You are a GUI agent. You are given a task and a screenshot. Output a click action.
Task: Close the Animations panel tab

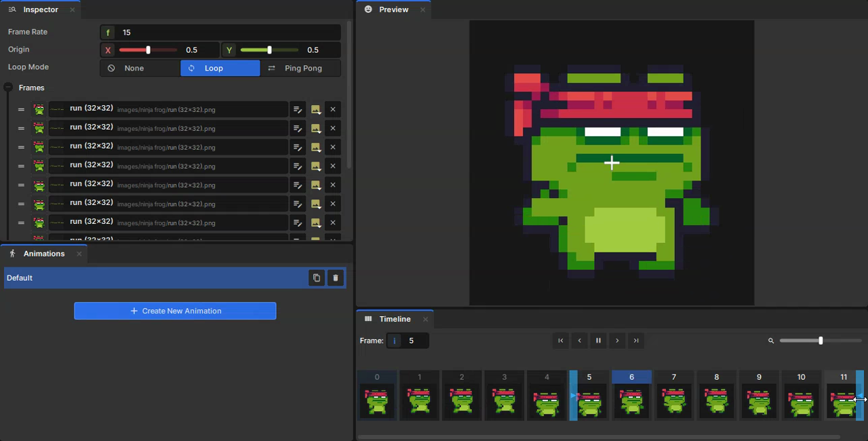tap(79, 254)
